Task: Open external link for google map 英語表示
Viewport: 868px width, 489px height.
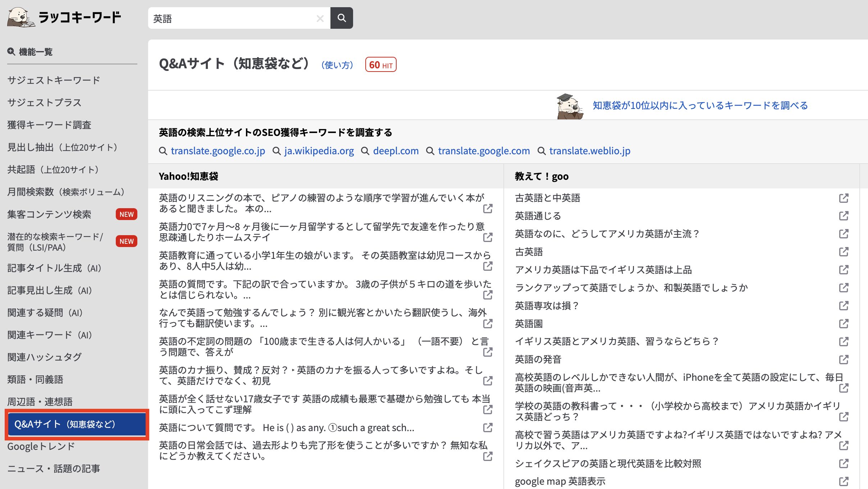Action: [x=844, y=481]
